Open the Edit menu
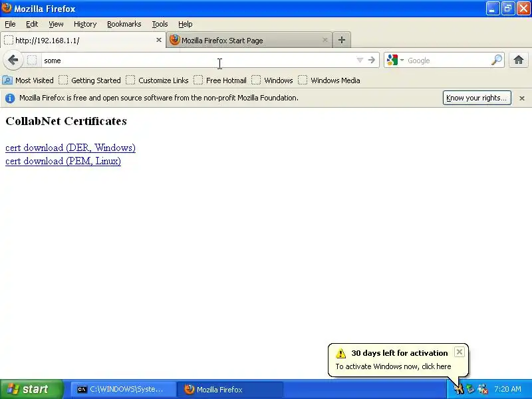The height and width of the screenshot is (399, 532). click(32, 24)
